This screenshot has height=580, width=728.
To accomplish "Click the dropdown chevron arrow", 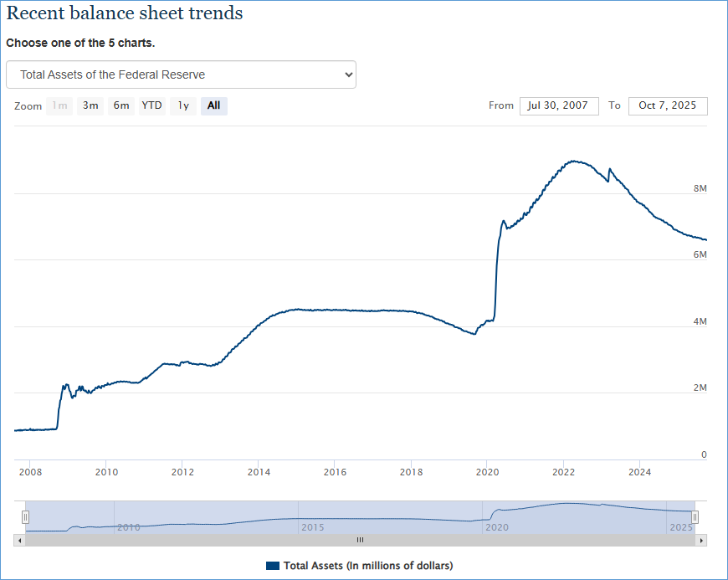I will click(x=349, y=74).
